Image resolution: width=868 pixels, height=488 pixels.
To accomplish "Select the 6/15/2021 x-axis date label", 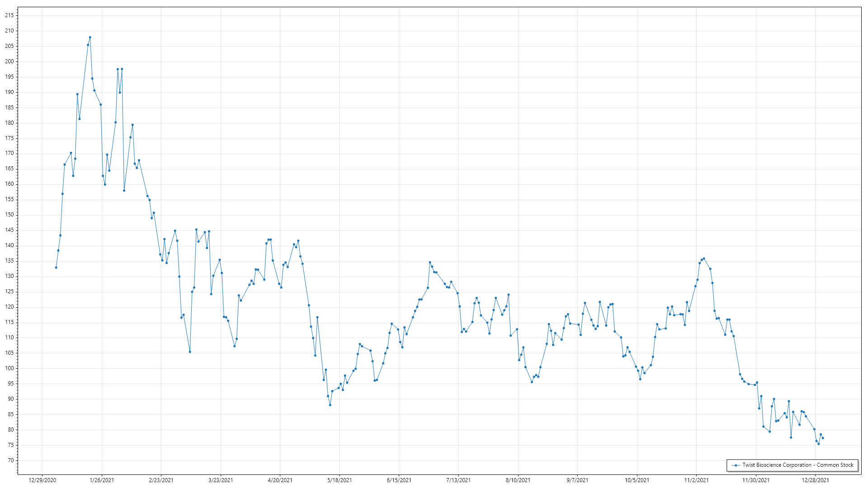I will (x=399, y=480).
